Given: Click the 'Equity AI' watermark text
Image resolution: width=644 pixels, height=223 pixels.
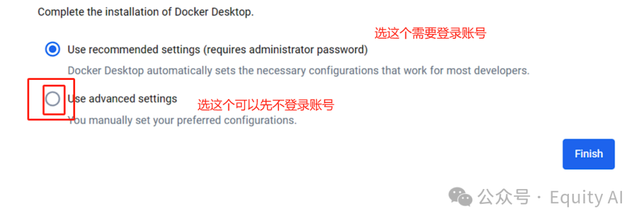Looking at the screenshot, I should [587, 197].
